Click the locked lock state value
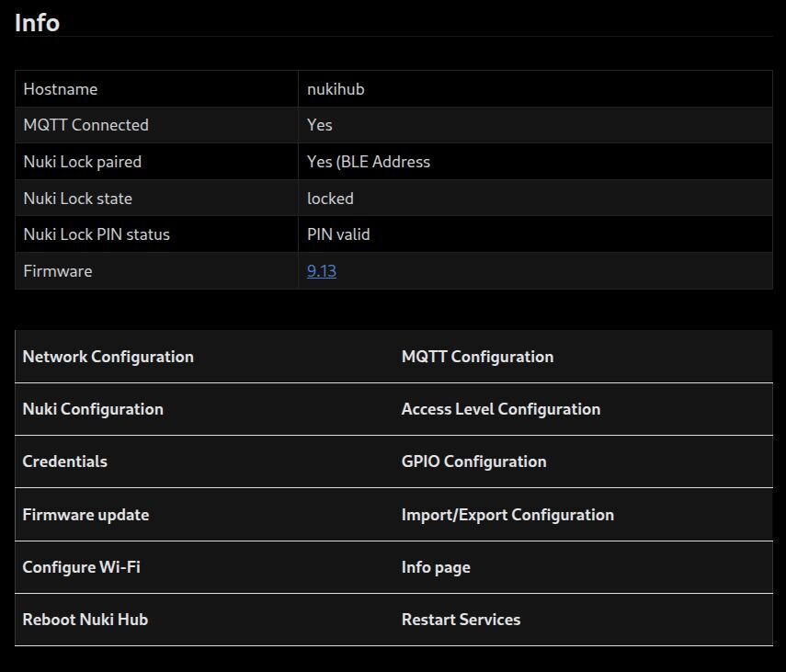 coord(330,199)
